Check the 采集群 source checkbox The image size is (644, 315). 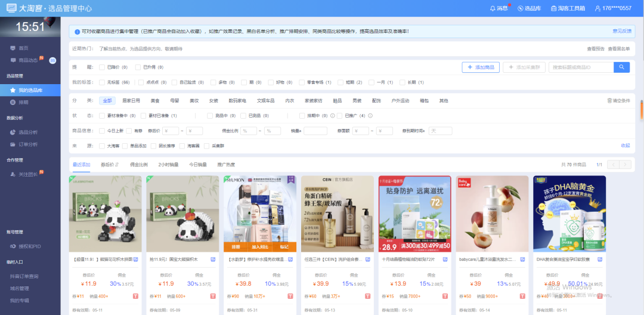[206, 146]
